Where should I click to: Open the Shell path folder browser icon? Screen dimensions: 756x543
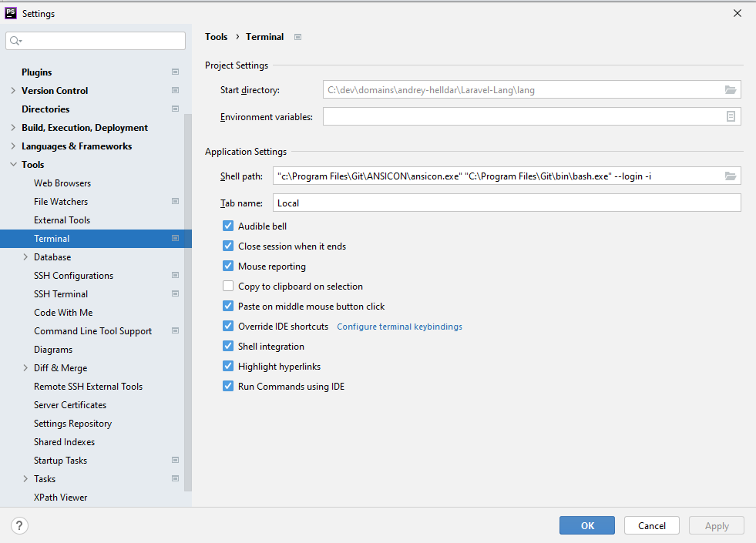click(x=730, y=176)
